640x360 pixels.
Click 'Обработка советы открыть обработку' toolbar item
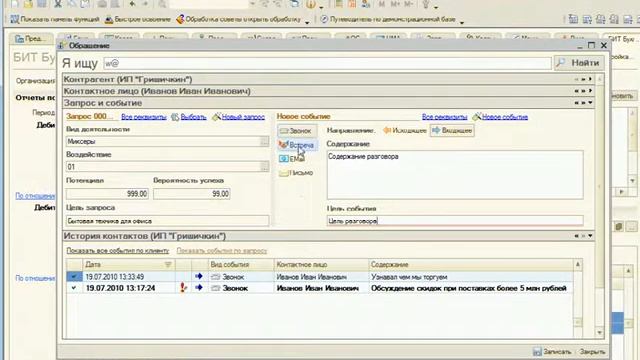238,19
